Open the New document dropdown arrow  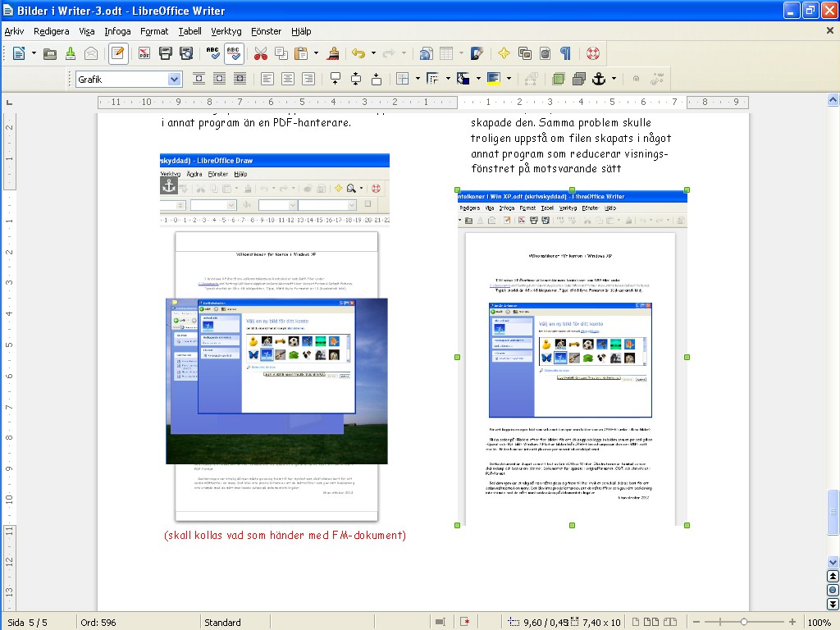pyautogui.click(x=34, y=53)
